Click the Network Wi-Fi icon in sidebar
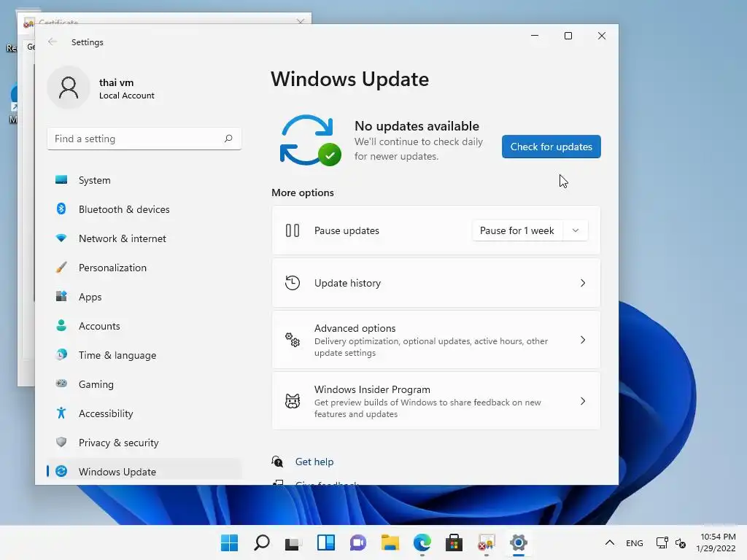Image resolution: width=747 pixels, height=560 pixels. coord(61,238)
